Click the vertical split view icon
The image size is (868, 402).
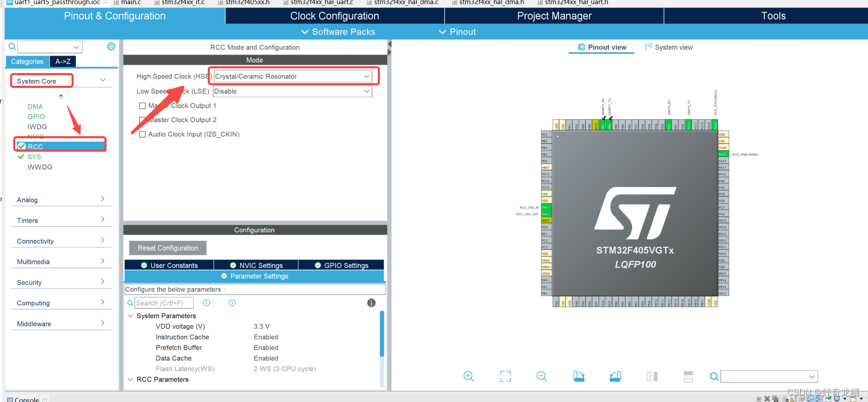(x=652, y=377)
